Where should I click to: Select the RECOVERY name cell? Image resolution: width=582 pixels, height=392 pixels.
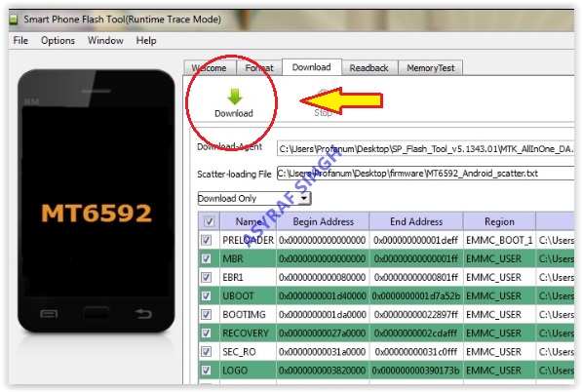coord(248,333)
